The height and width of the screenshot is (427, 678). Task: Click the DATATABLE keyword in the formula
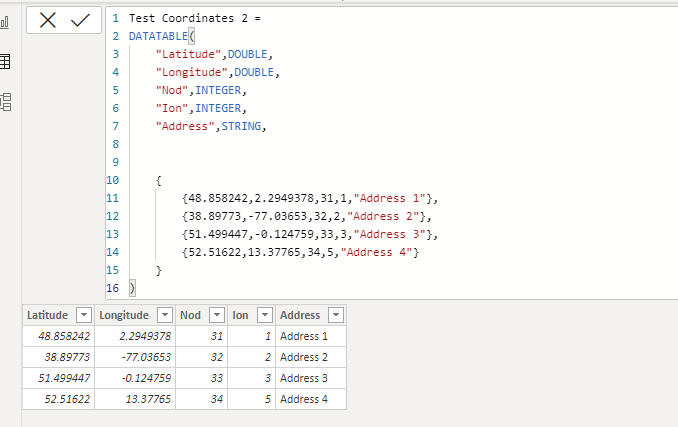coord(158,36)
